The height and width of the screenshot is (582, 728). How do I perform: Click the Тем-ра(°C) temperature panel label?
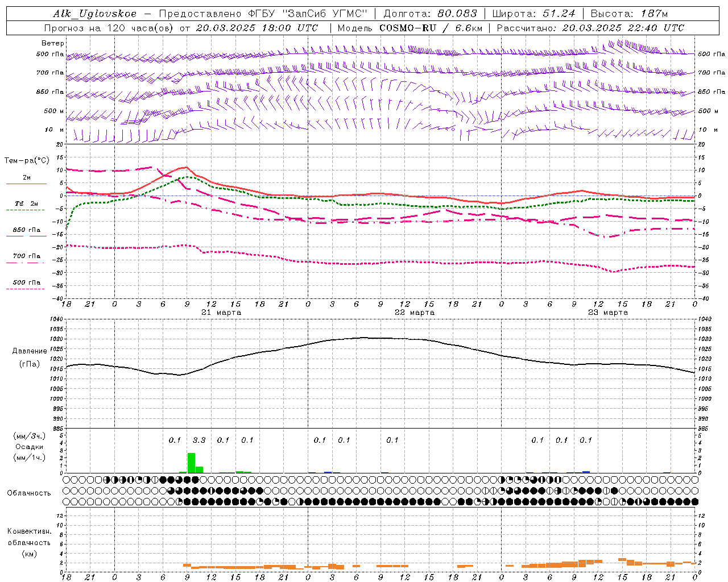27,161
